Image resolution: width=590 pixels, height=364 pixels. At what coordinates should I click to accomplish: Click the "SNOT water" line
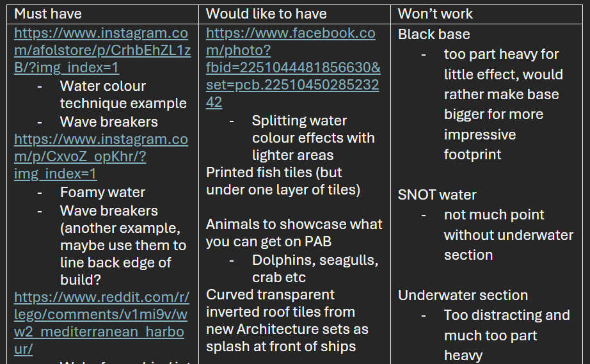437,194
